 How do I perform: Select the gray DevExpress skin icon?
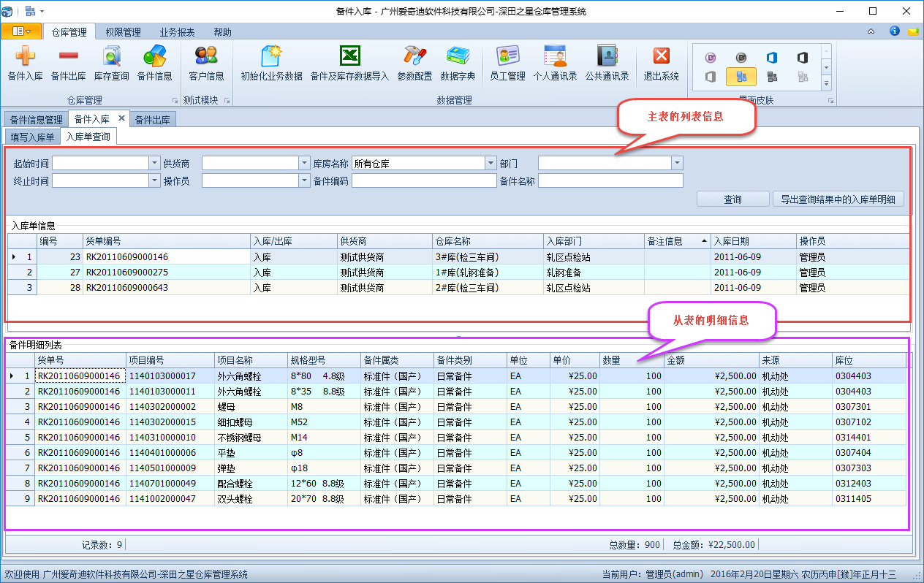[x=741, y=58]
